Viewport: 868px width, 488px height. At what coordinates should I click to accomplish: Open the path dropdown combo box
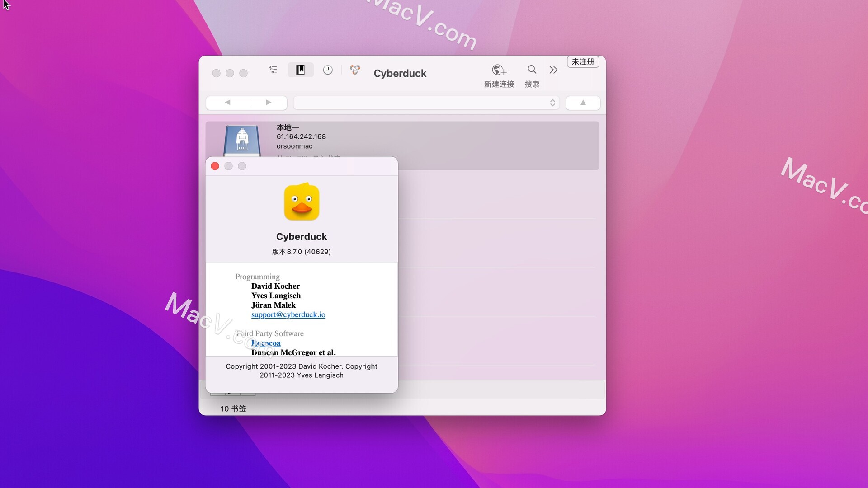click(426, 103)
